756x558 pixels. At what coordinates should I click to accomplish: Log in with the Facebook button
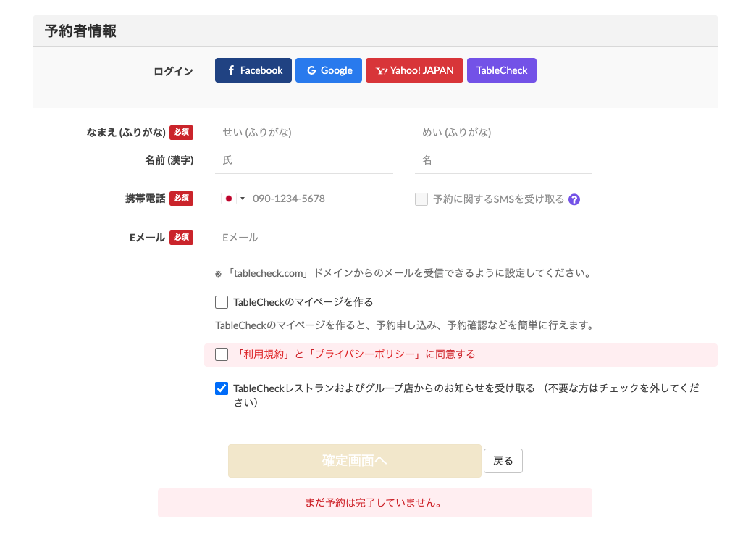(x=253, y=70)
